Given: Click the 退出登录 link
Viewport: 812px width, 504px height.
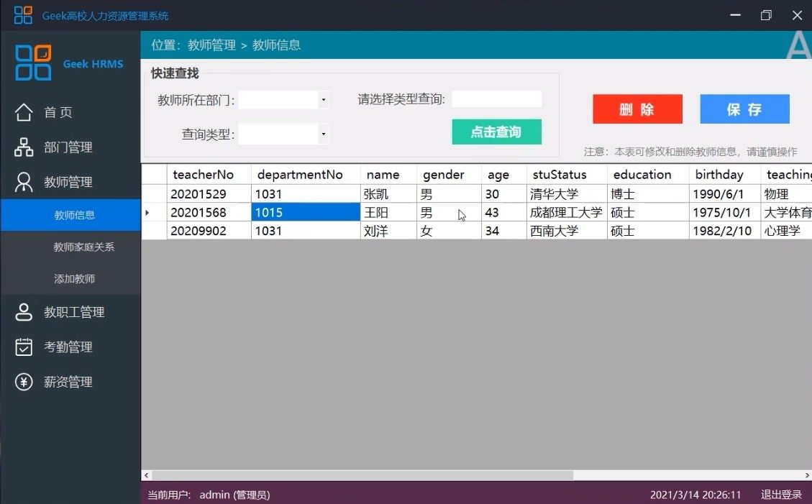Looking at the screenshot, I should 781,495.
